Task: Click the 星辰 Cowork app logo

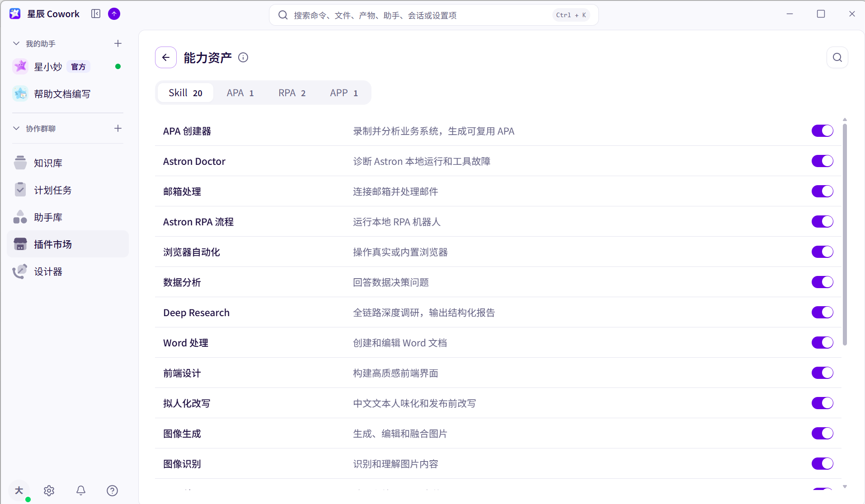Action: (15, 14)
